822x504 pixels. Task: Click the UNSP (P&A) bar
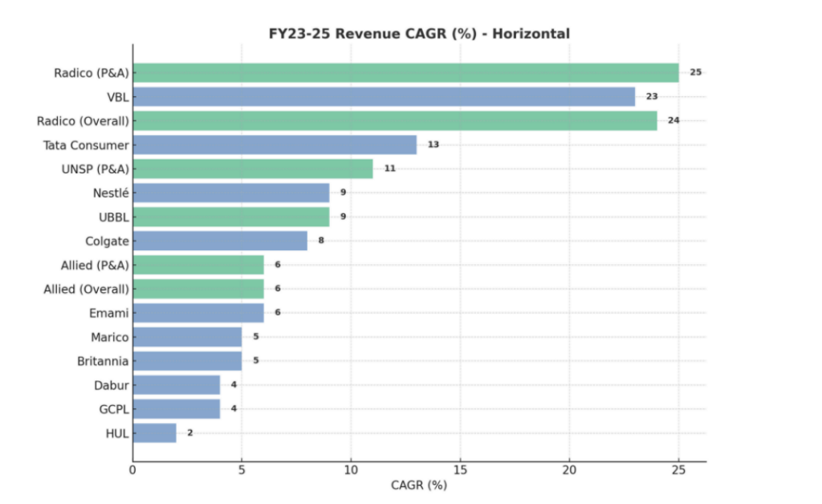pos(253,169)
